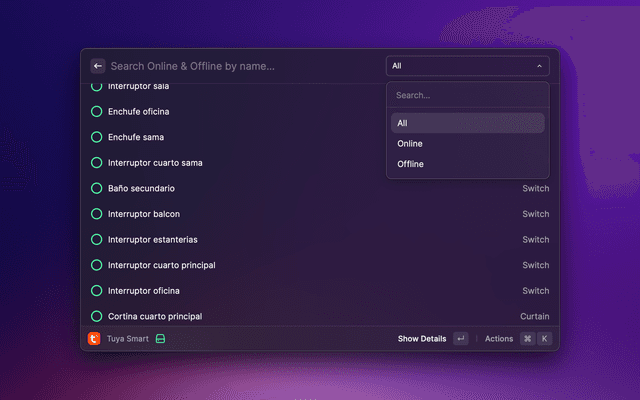640x400 pixels.
Task: Select the Interruptor estanterias device row
Action: (x=300, y=240)
